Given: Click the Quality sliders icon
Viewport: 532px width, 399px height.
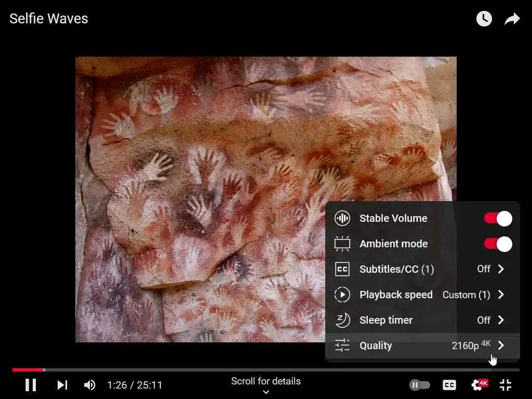Looking at the screenshot, I should point(342,345).
